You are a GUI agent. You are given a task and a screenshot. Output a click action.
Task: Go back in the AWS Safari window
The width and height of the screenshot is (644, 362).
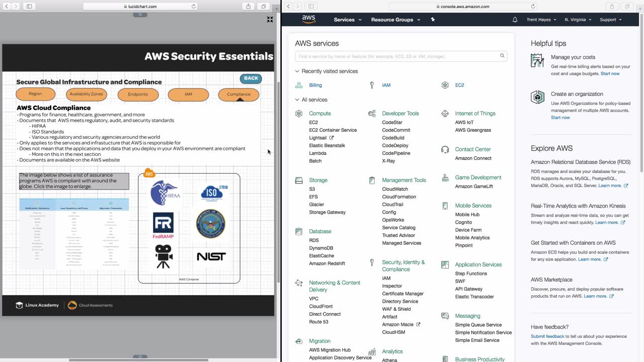[x=288, y=7]
